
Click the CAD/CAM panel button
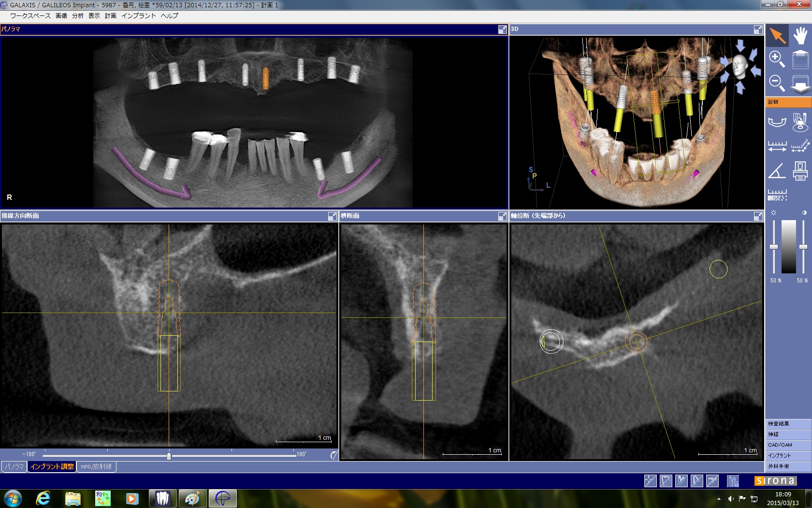788,445
